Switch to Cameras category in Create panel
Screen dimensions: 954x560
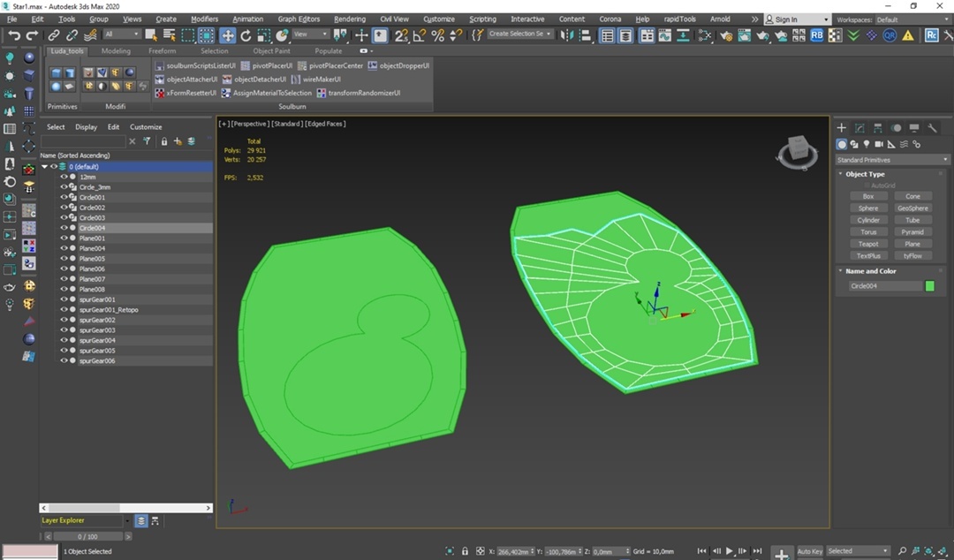pos(879,144)
